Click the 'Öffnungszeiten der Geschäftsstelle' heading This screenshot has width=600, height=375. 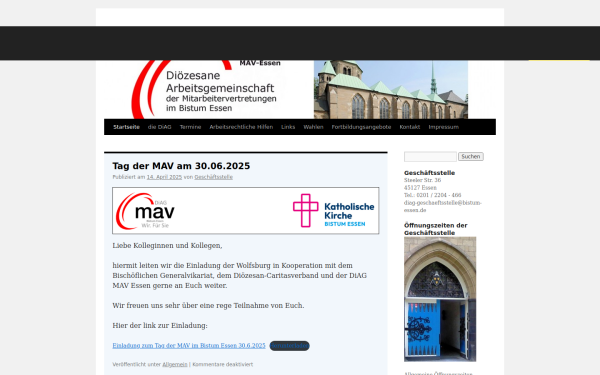pos(435,229)
